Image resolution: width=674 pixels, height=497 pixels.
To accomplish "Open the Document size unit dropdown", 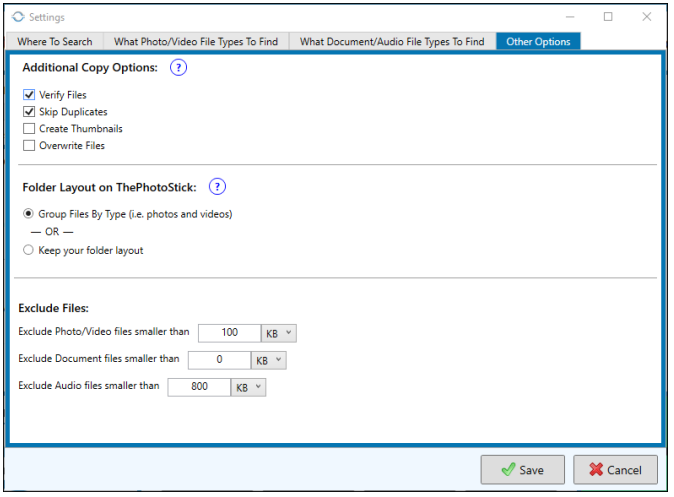I will coord(269,360).
